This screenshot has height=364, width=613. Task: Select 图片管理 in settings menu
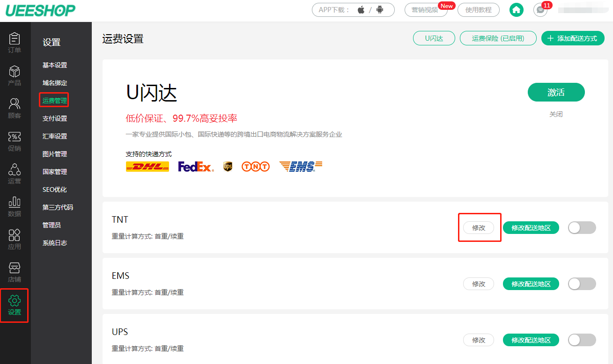[55, 154]
